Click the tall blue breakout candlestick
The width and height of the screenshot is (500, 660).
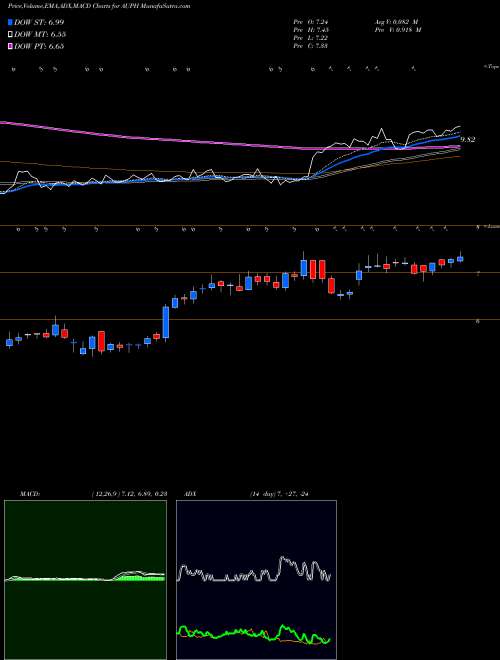(166, 322)
